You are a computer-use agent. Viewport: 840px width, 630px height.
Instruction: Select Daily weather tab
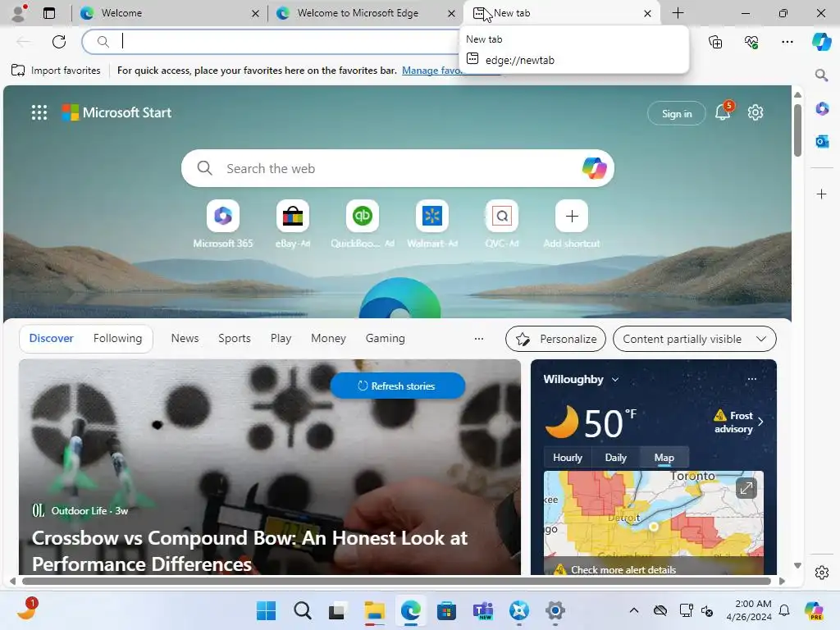tap(615, 458)
